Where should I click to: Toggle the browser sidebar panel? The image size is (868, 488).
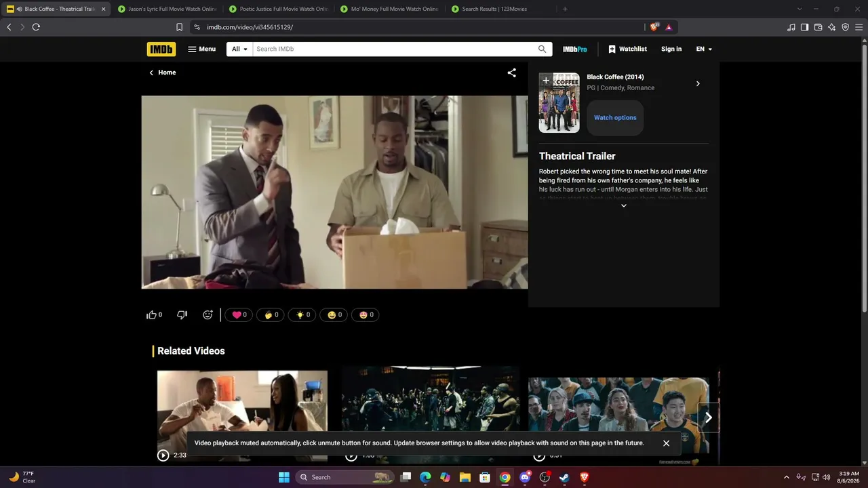(804, 27)
